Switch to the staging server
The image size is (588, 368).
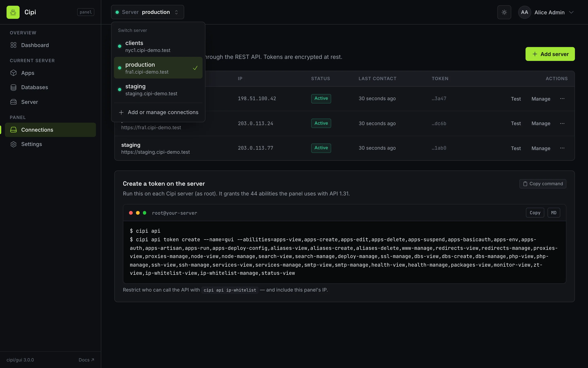tap(158, 90)
